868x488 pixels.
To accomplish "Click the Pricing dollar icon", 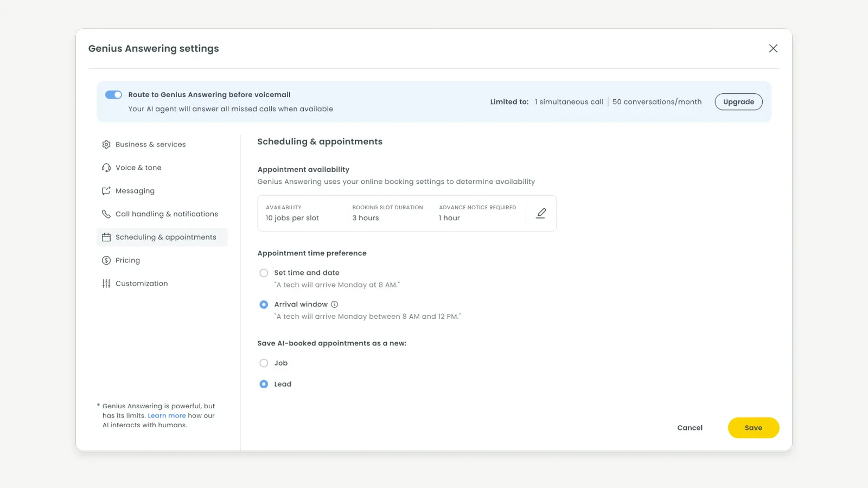I will (106, 260).
